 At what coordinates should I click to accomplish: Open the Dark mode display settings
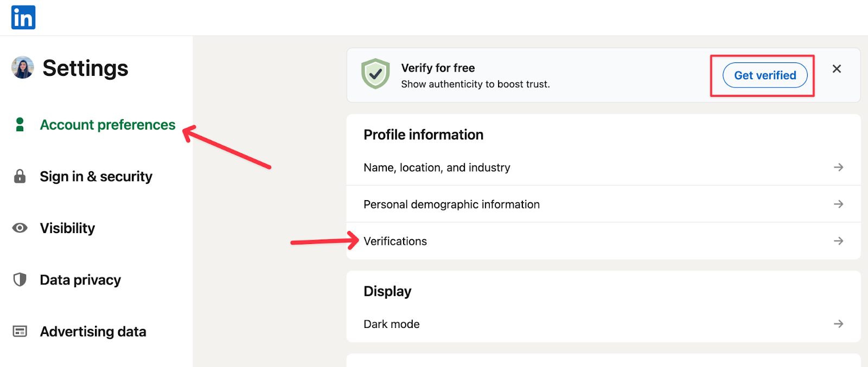(391, 324)
